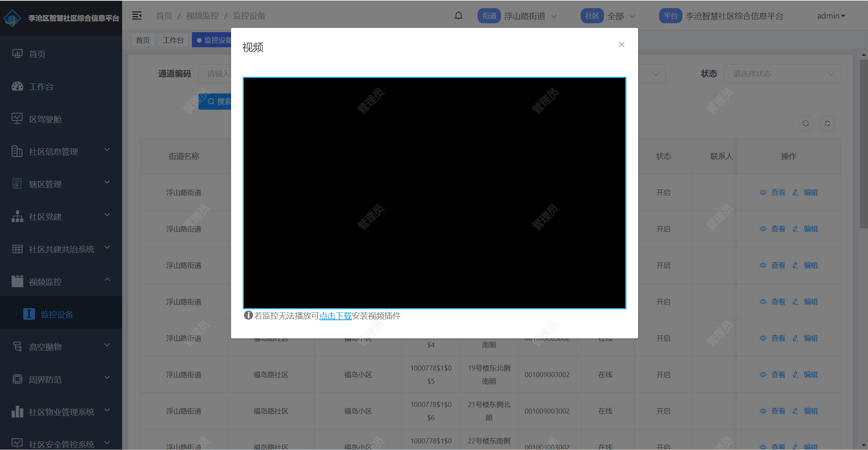Click 查看 in the third table row
The height and width of the screenshot is (450, 868).
[x=773, y=266]
